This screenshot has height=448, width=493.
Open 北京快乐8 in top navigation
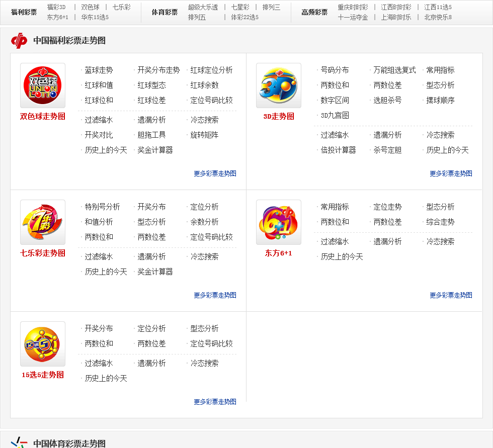point(438,17)
